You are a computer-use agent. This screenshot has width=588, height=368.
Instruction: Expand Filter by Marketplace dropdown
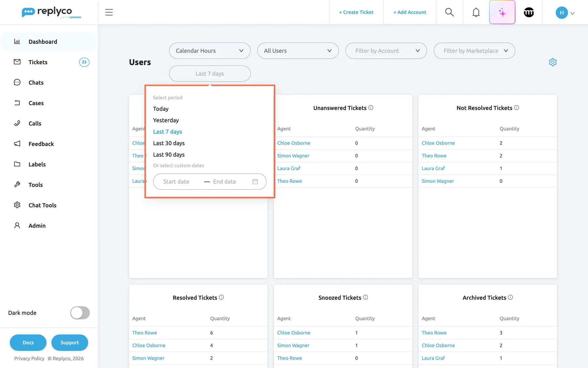pyautogui.click(x=474, y=51)
